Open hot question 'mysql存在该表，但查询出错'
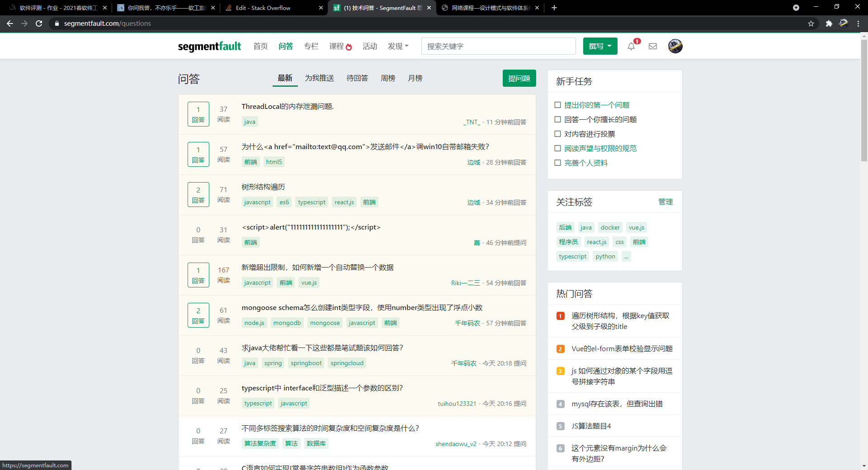868x470 pixels. 617,404
